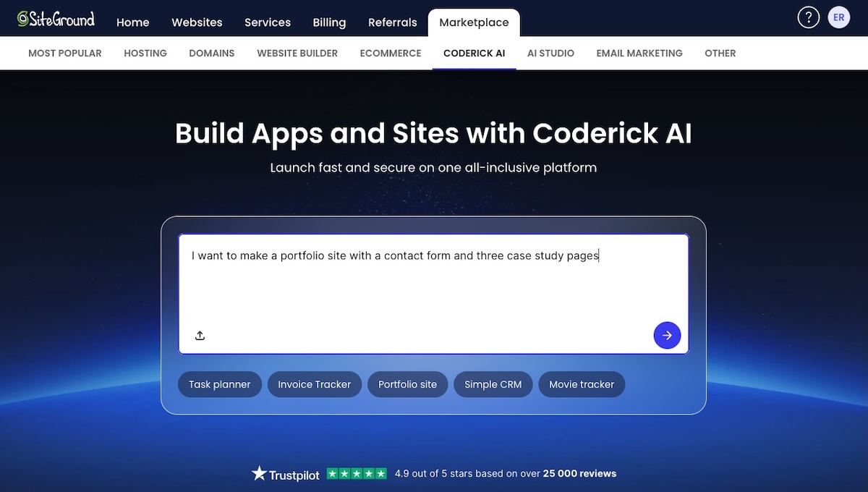The width and height of the screenshot is (868, 492).
Task: Open the Other category
Action: (720, 53)
